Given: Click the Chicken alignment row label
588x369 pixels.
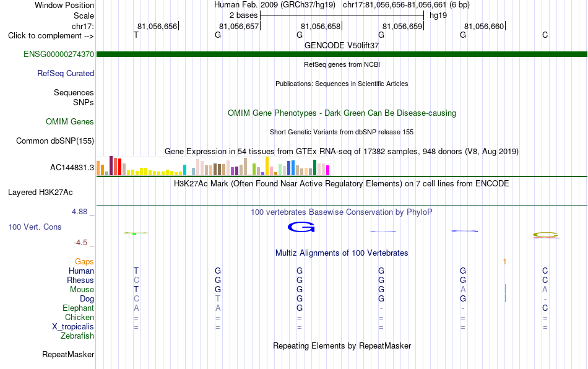Looking at the screenshot, I should tap(79, 317).
